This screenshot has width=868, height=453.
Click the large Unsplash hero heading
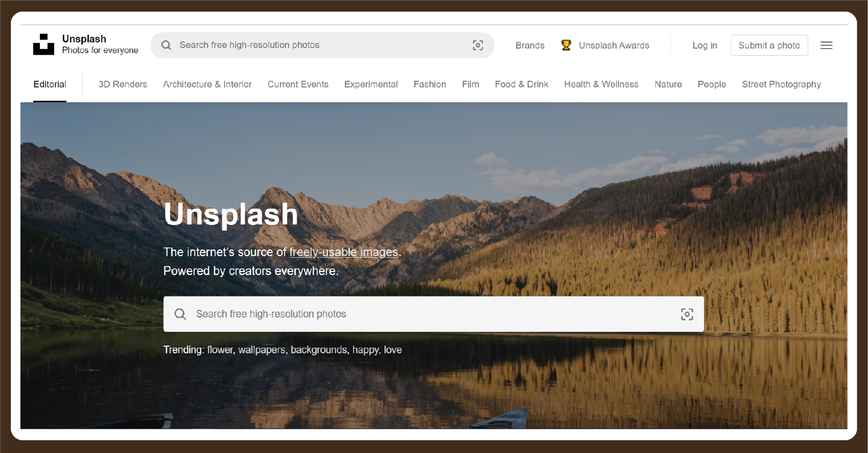tap(231, 214)
